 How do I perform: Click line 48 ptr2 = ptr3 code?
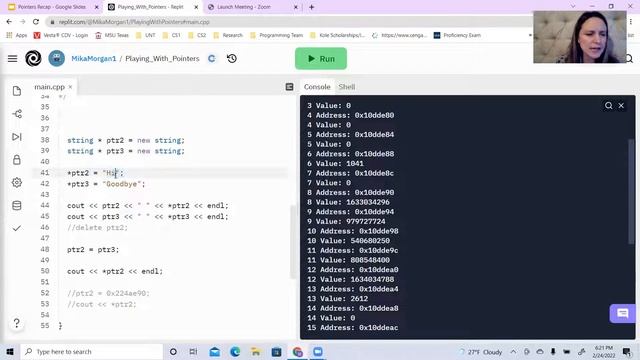(x=93, y=249)
